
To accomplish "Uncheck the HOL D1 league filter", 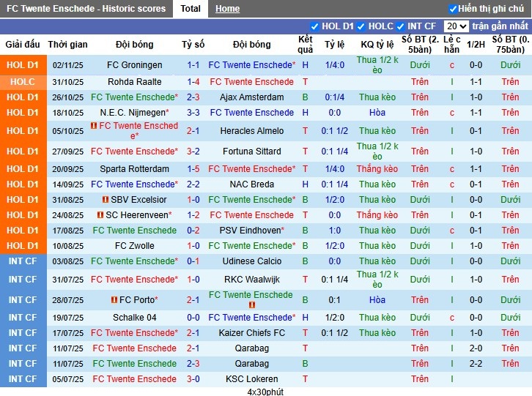I will tap(314, 26).
